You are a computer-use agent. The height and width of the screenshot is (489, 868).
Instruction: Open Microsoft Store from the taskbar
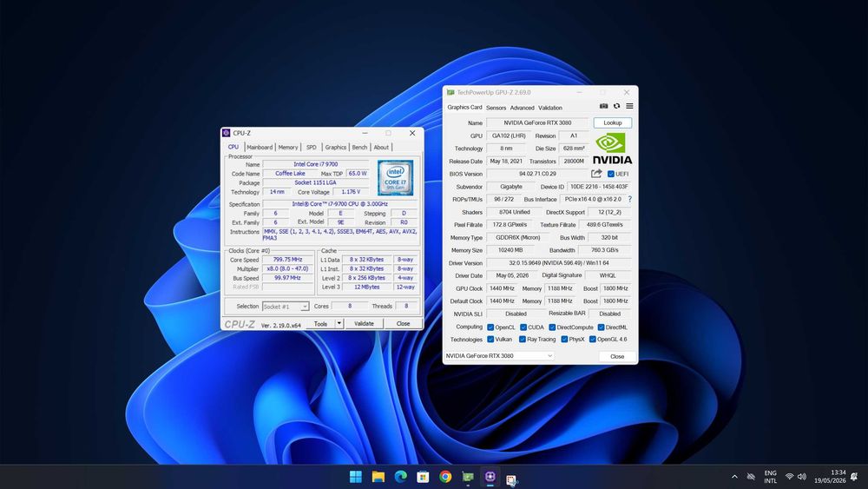423,477
